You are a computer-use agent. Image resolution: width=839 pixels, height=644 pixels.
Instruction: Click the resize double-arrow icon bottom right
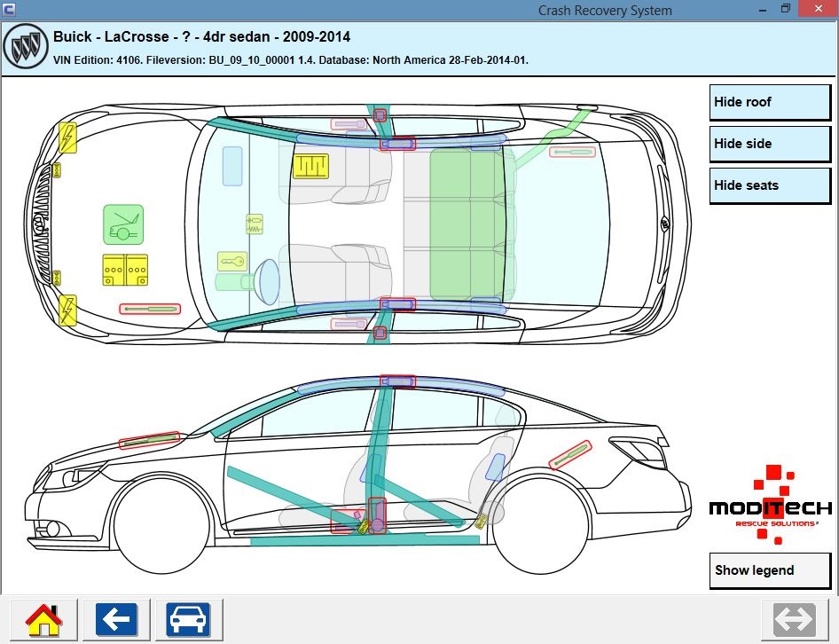point(796,619)
